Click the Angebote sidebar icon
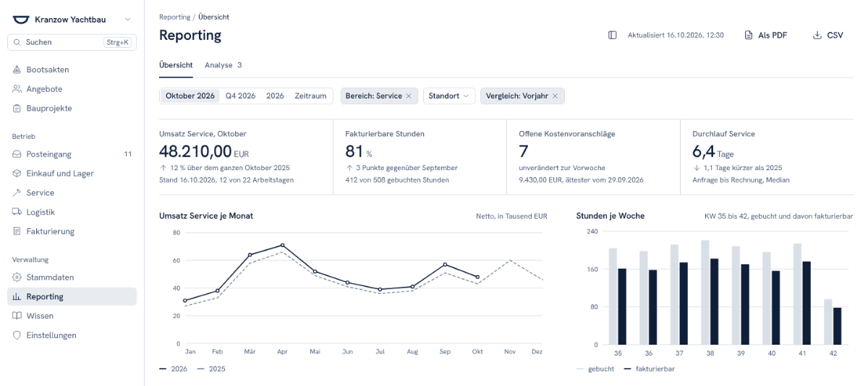 tap(17, 89)
